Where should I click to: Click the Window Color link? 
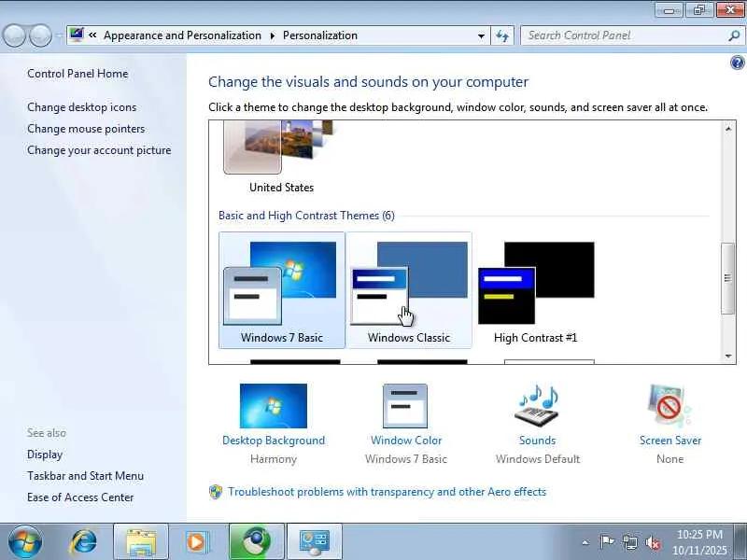[406, 441]
